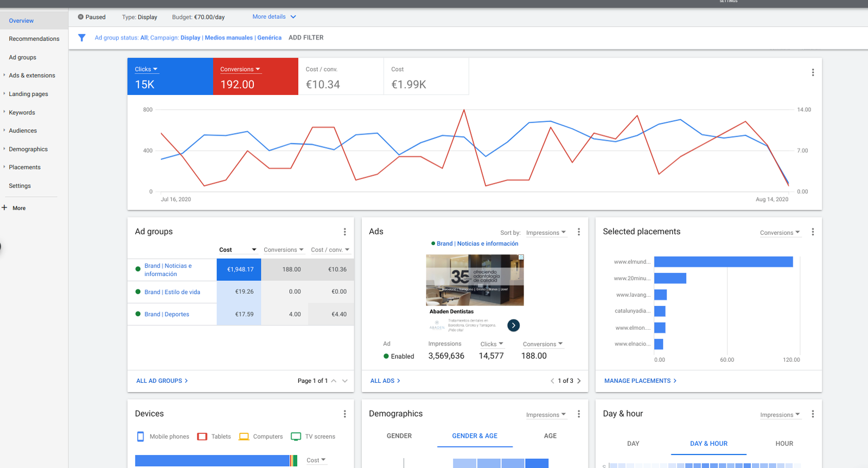The width and height of the screenshot is (868, 468).
Task: Select the HOUR tab in Day & hour
Action: 784,444
